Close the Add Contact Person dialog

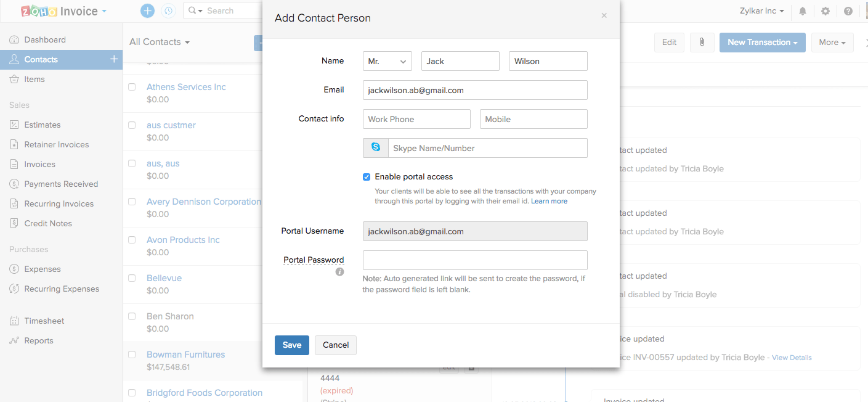point(604,16)
